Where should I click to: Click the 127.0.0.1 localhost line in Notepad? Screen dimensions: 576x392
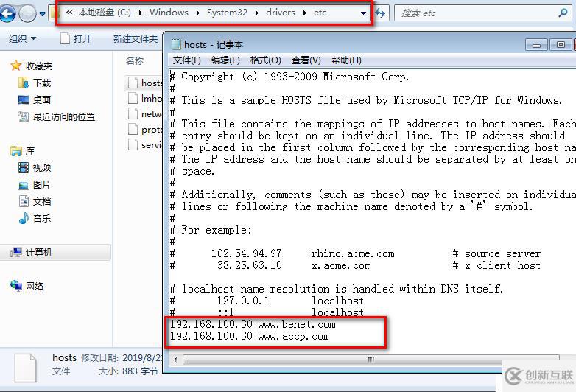point(267,301)
